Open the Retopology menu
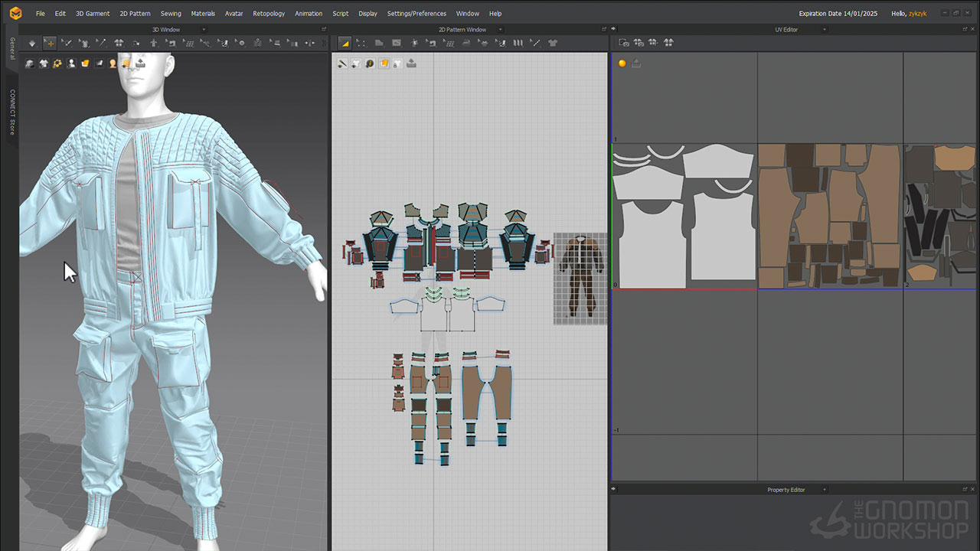The image size is (980, 551). (x=269, y=13)
